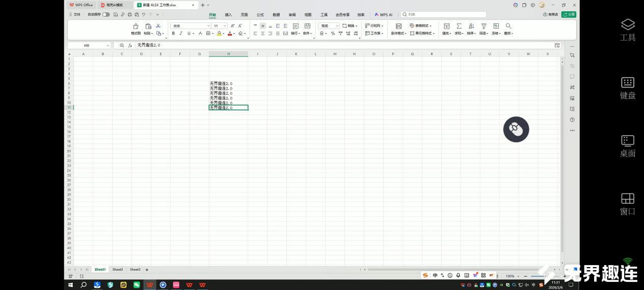Add a new sheet with plus button
The image size is (644, 290).
(147, 269)
